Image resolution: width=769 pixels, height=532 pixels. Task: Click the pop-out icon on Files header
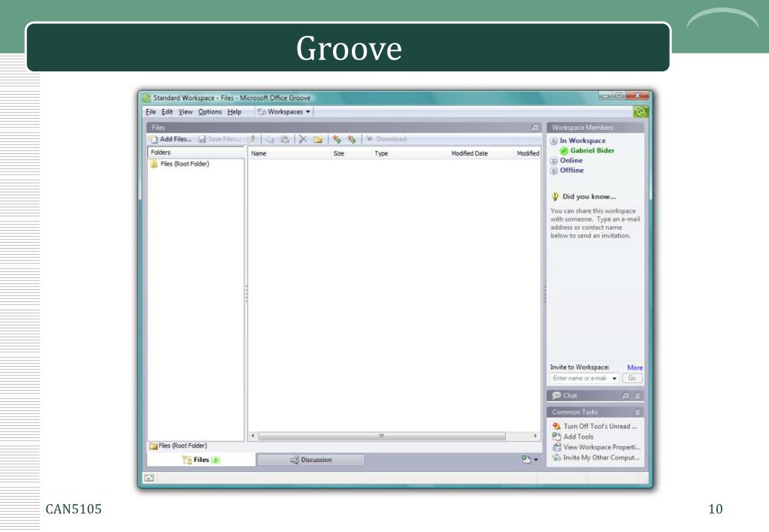click(535, 128)
